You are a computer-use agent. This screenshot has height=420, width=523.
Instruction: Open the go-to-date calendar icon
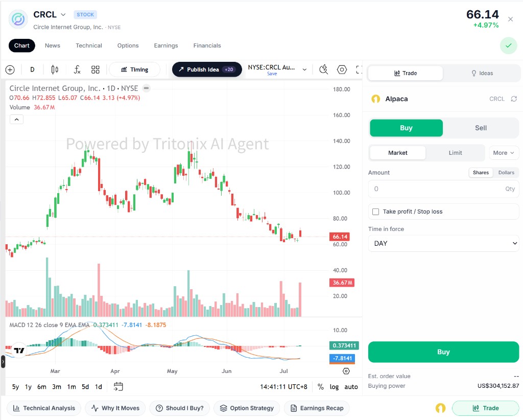(x=118, y=387)
